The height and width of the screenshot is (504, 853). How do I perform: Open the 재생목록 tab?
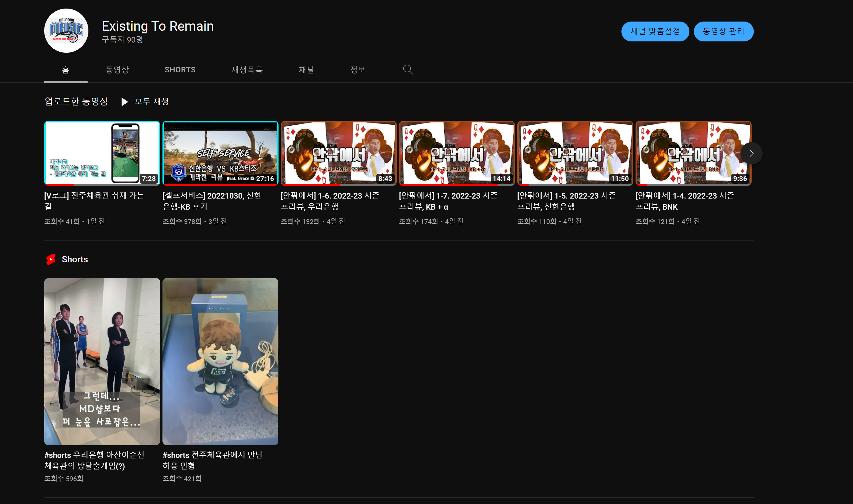(x=247, y=70)
